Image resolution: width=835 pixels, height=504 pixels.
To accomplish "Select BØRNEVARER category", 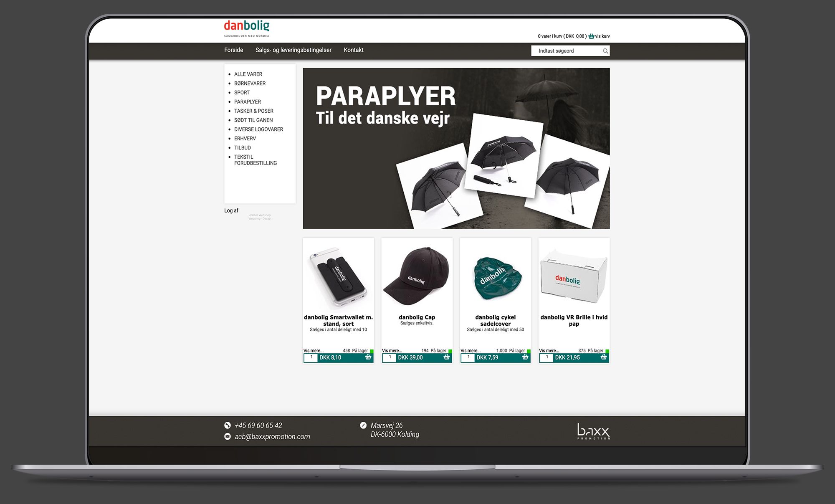I will click(x=250, y=84).
